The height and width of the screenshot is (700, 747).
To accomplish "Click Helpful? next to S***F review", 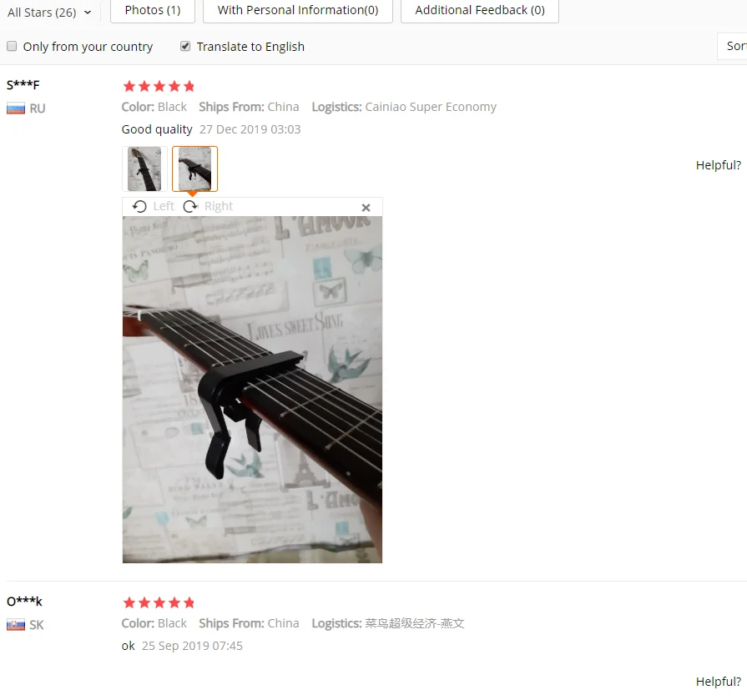I will coord(719,165).
